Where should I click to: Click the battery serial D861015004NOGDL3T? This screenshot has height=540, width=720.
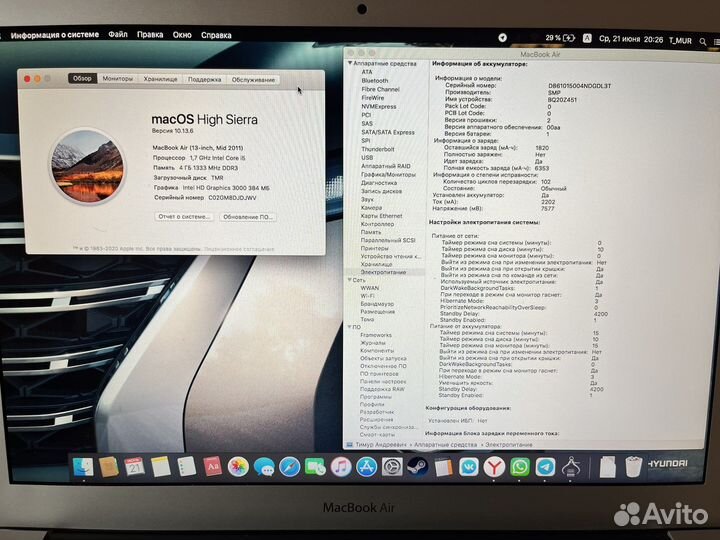click(579, 86)
